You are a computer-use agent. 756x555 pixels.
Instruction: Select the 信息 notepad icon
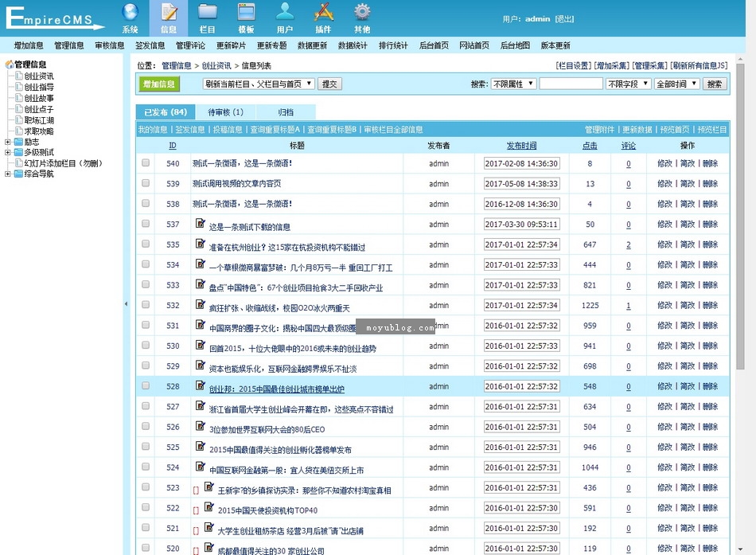point(169,12)
